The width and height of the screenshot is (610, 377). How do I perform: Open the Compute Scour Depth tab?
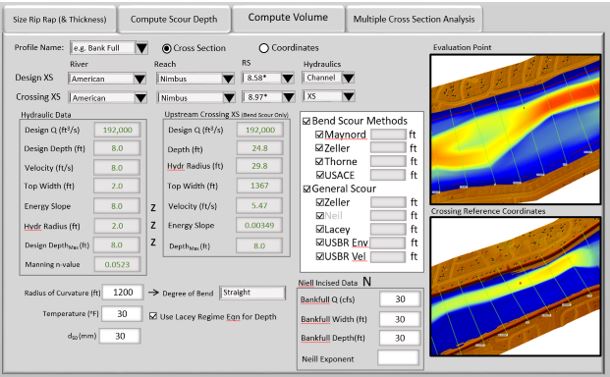coord(174,19)
